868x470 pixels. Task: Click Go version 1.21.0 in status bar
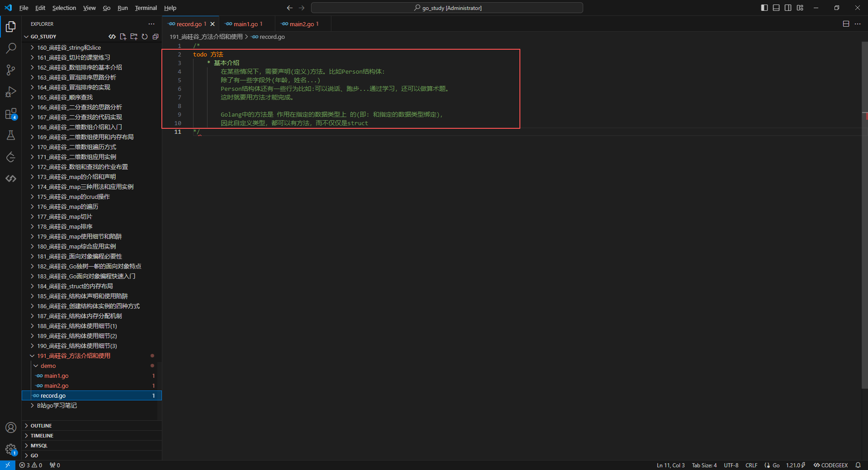pos(796,465)
